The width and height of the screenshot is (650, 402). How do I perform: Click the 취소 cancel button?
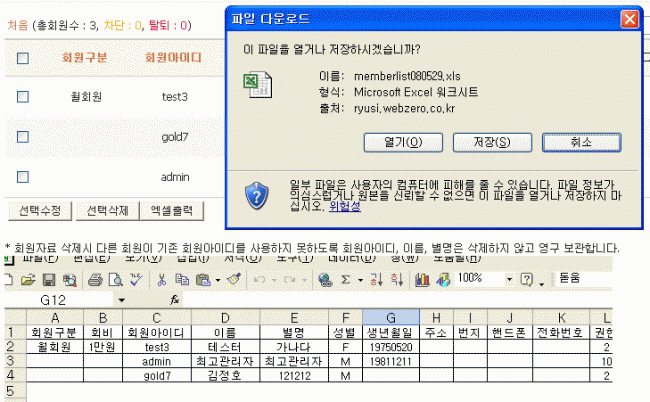tap(581, 143)
